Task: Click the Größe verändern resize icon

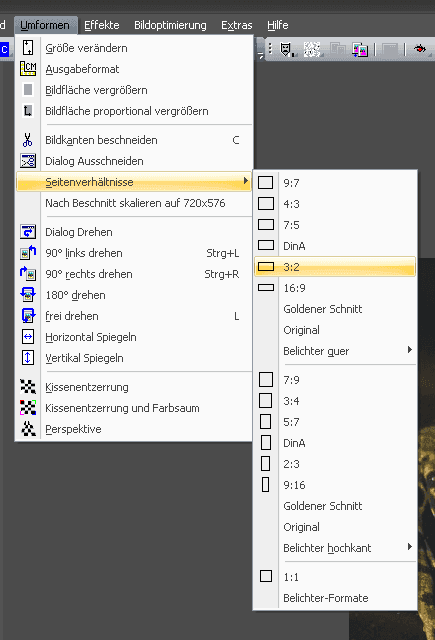Action: tap(28, 48)
